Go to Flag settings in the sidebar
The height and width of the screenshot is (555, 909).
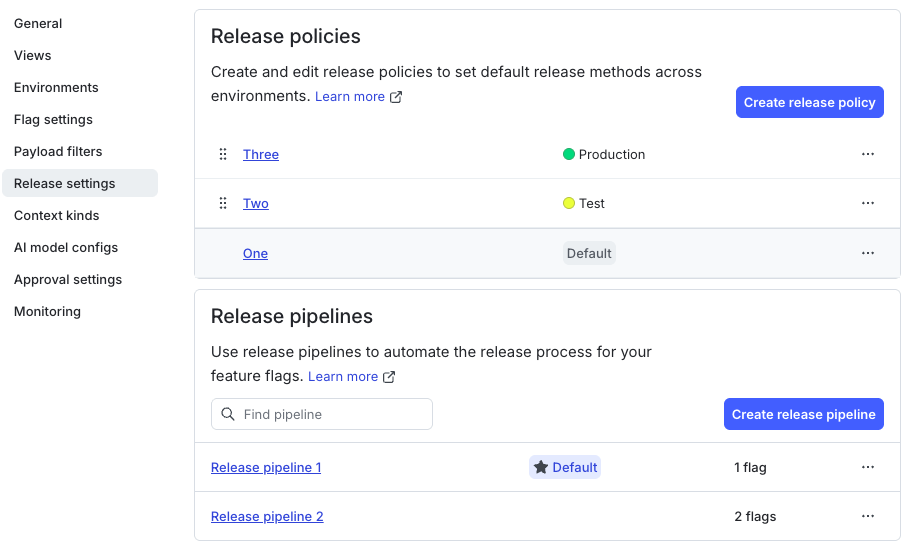[x=53, y=119]
